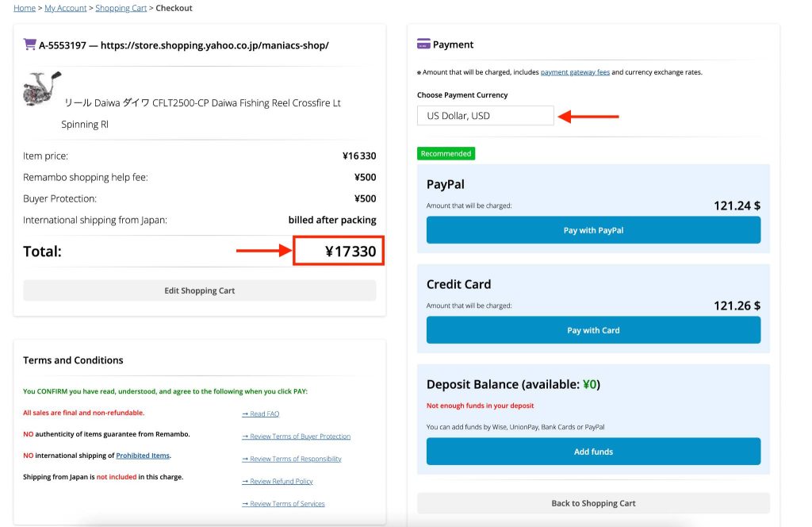Review Terms of Buyer Protection link

click(296, 437)
